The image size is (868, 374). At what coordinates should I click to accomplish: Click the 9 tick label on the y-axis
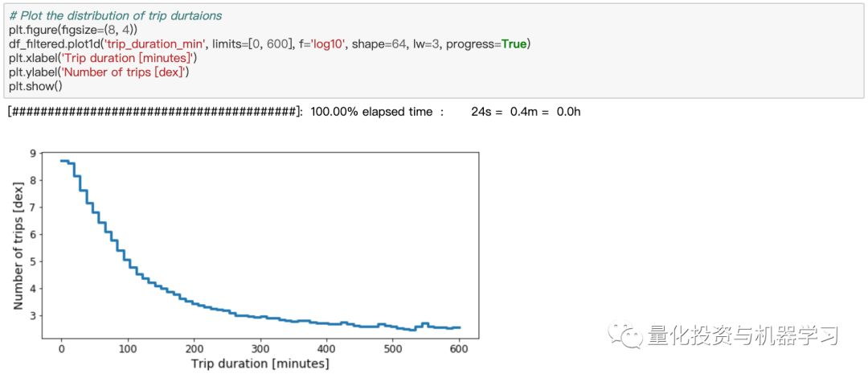coord(33,154)
